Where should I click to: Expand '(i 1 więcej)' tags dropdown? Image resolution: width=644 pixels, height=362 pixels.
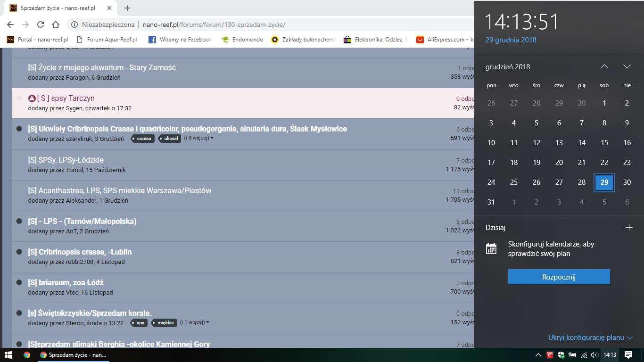(x=194, y=322)
